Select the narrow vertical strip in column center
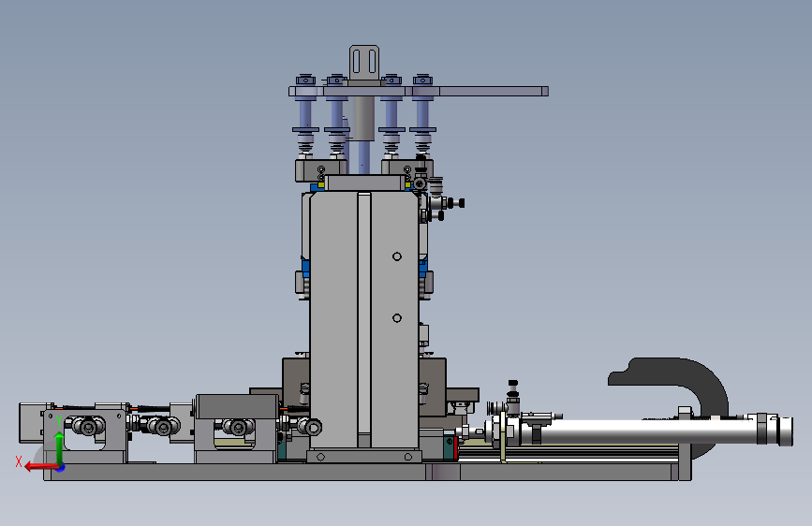Image resolution: width=812 pixels, height=526 pixels. [364, 320]
